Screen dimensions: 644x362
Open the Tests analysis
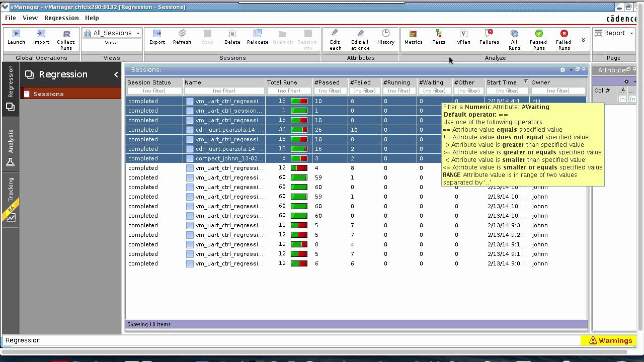pyautogui.click(x=439, y=37)
